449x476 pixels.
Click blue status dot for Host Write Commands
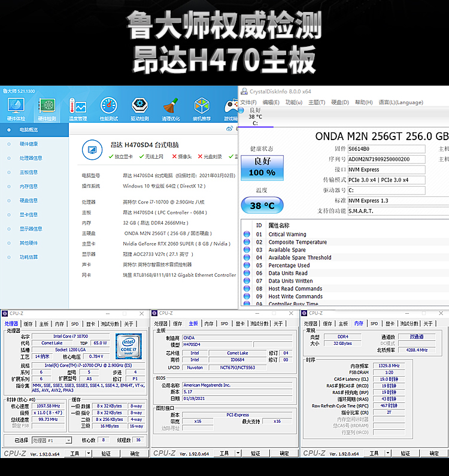click(x=247, y=296)
